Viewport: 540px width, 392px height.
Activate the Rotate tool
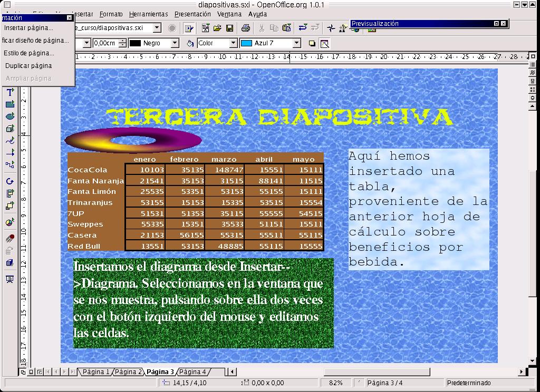(9, 181)
